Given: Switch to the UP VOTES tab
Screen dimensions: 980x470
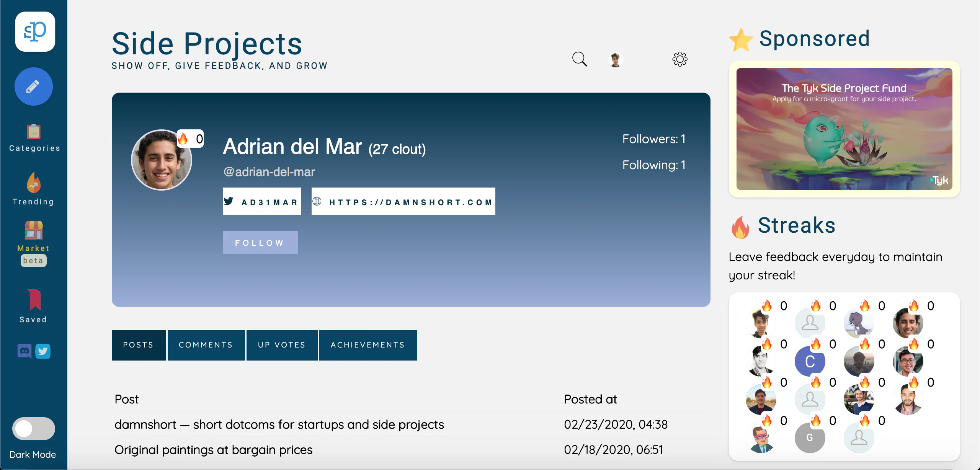Looking at the screenshot, I should point(282,345).
